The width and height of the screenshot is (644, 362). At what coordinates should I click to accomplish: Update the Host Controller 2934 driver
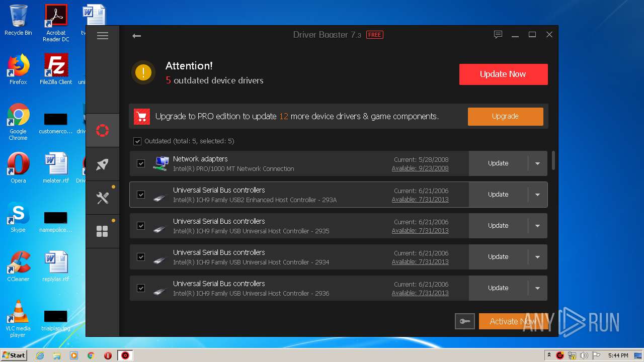click(x=498, y=257)
